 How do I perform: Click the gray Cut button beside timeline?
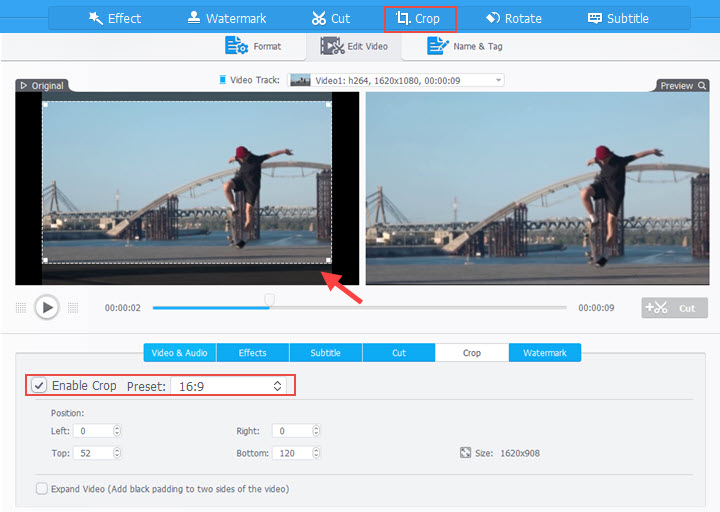point(674,308)
